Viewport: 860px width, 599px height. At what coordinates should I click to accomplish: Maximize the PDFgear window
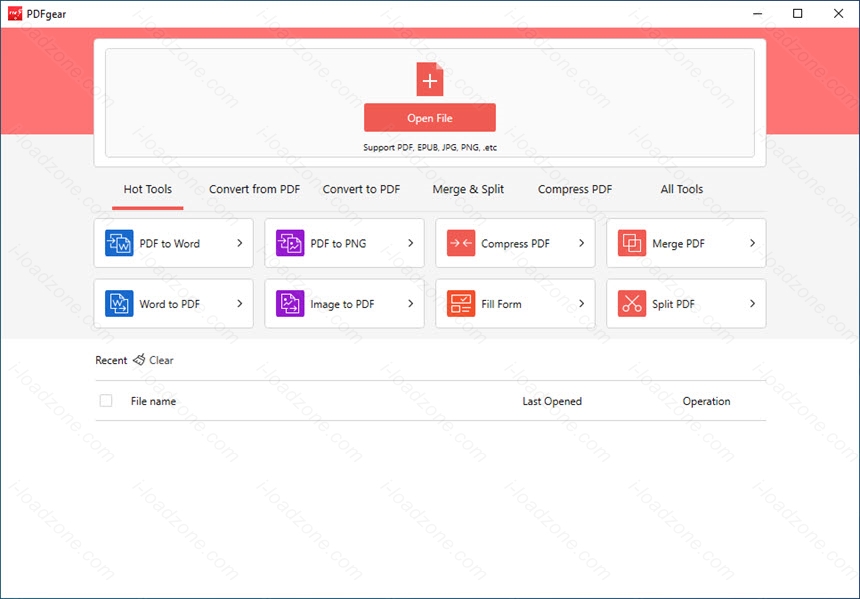(x=798, y=14)
